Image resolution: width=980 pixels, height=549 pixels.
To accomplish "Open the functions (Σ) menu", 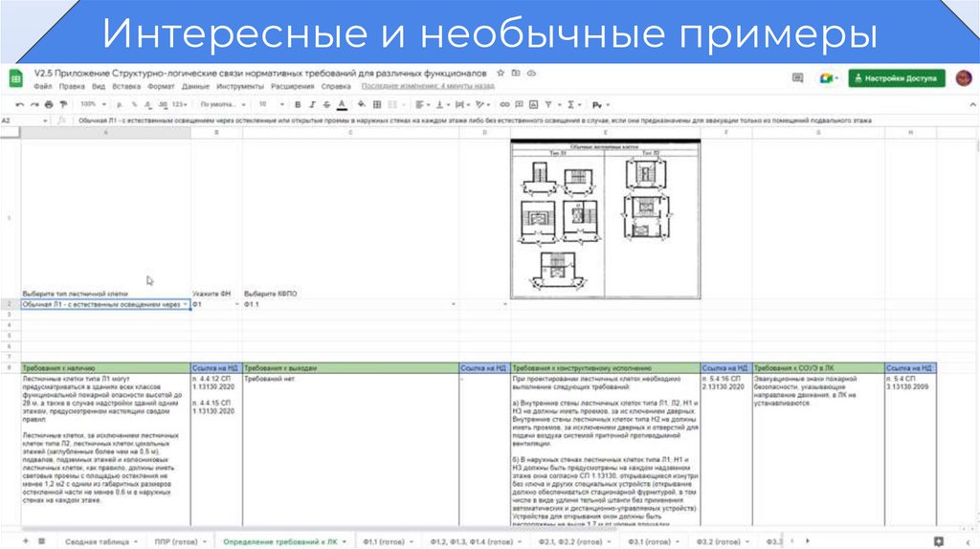I will [x=574, y=105].
